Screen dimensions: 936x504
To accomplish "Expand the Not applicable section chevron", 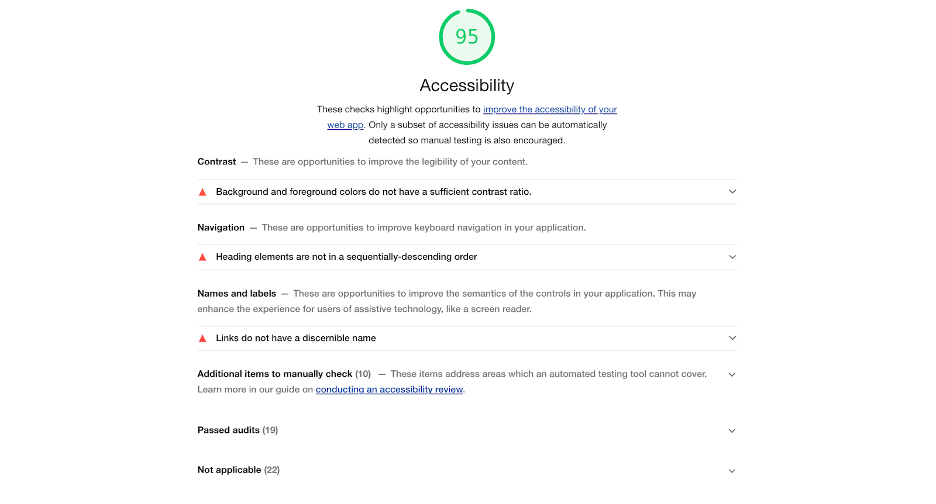I will 732,471.
